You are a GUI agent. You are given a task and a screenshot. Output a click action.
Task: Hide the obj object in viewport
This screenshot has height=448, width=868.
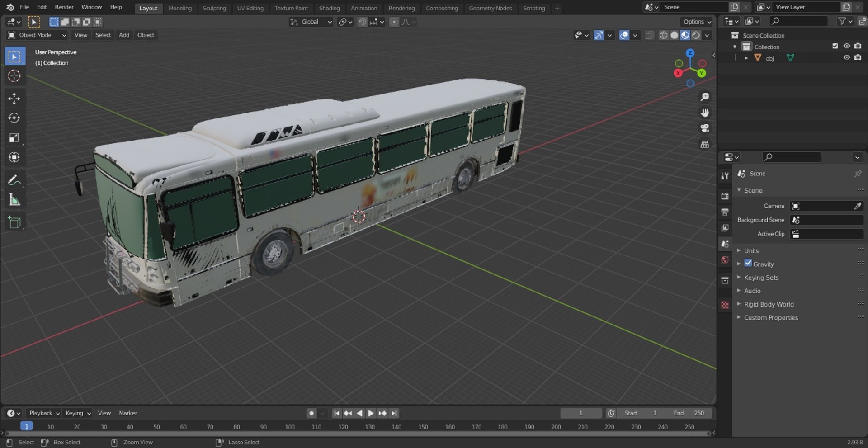[847, 58]
